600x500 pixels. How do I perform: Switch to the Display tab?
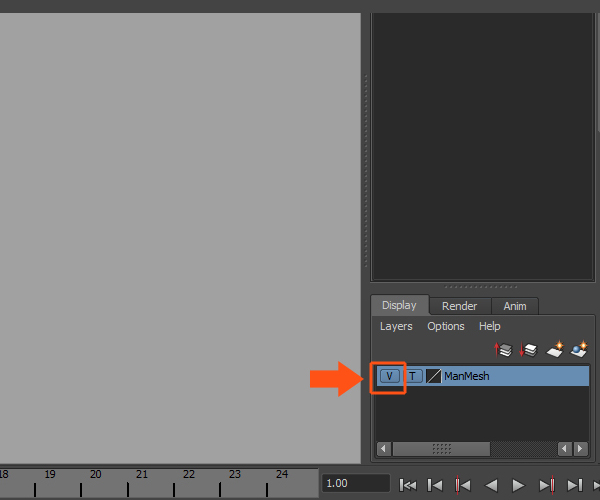pyautogui.click(x=399, y=305)
